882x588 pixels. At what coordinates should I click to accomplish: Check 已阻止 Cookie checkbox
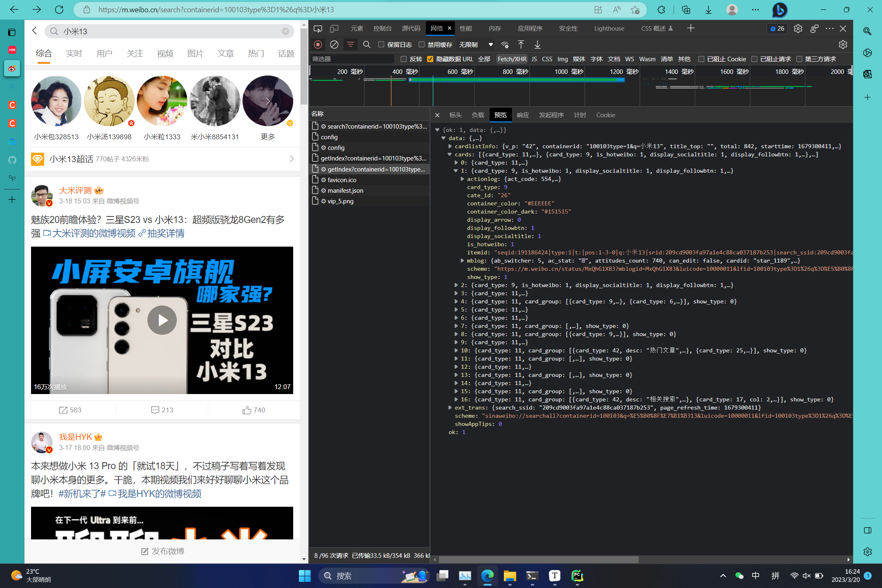tap(701, 59)
